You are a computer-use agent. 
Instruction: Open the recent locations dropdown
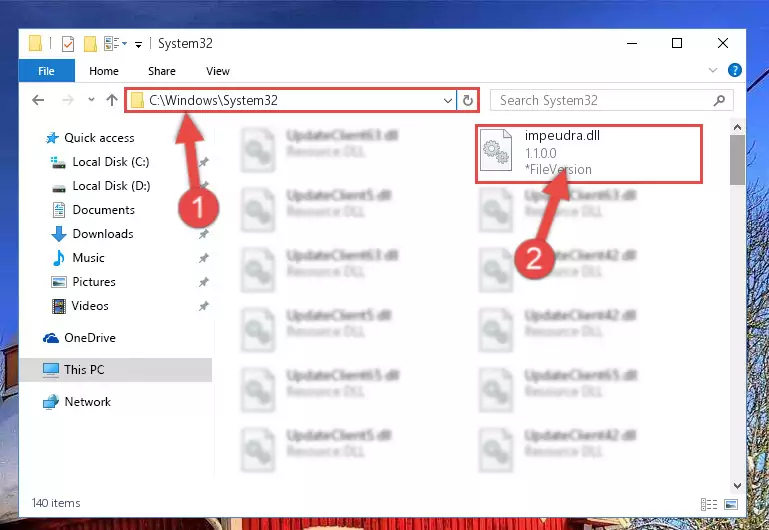tap(91, 100)
